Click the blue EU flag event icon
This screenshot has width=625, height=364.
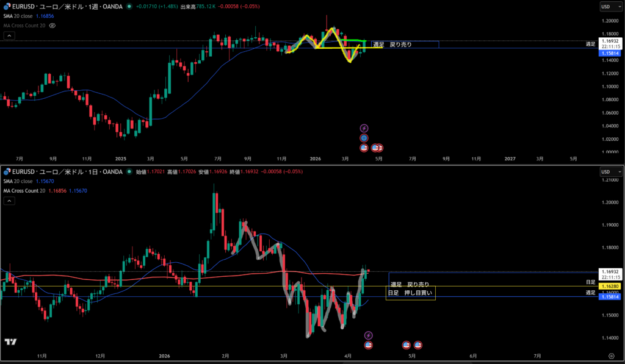coord(364,138)
